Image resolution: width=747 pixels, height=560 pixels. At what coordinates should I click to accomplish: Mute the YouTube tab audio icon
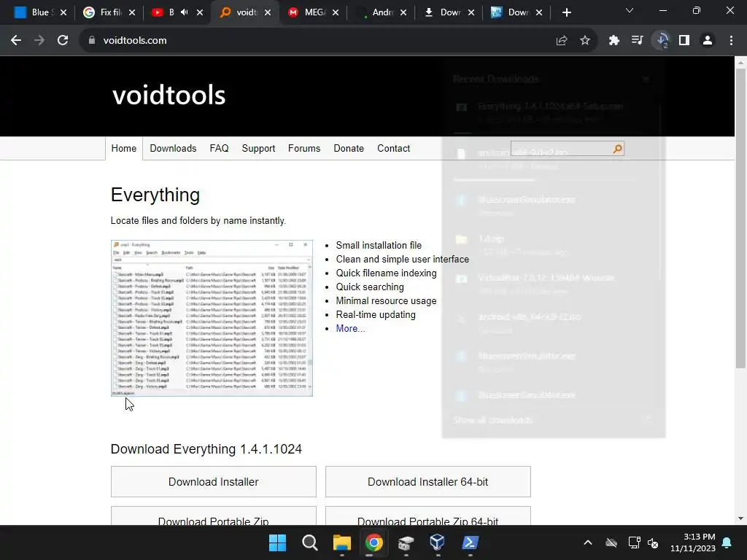pyautogui.click(x=185, y=12)
